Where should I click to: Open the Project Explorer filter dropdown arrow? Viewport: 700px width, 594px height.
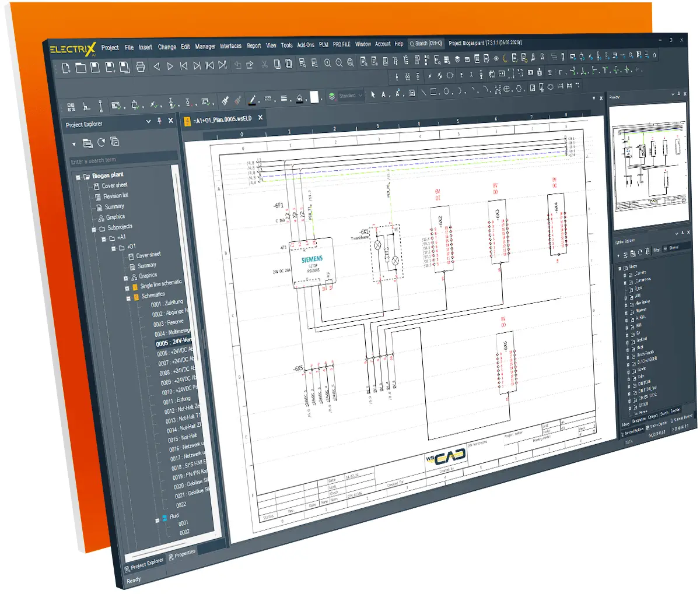tap(74, 144)
